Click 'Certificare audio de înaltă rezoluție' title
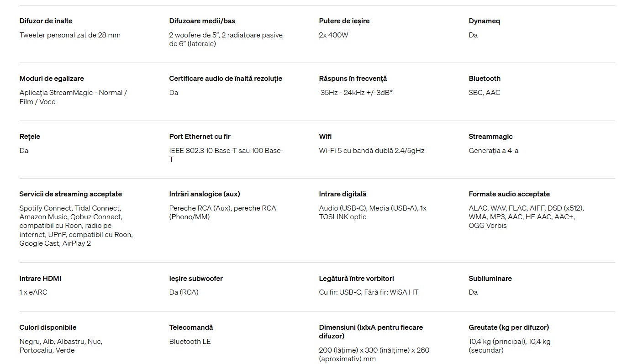 pyautogui.click(x=226, y=79)
